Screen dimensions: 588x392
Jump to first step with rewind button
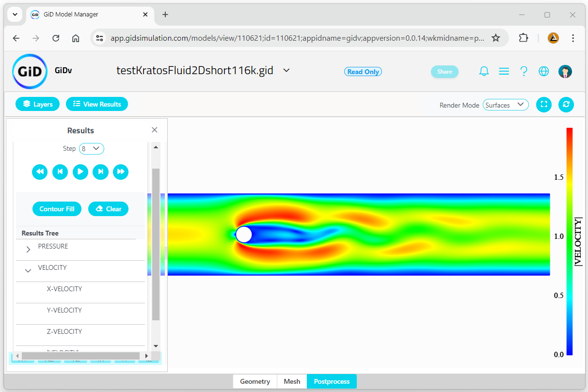tap(40, 172)
